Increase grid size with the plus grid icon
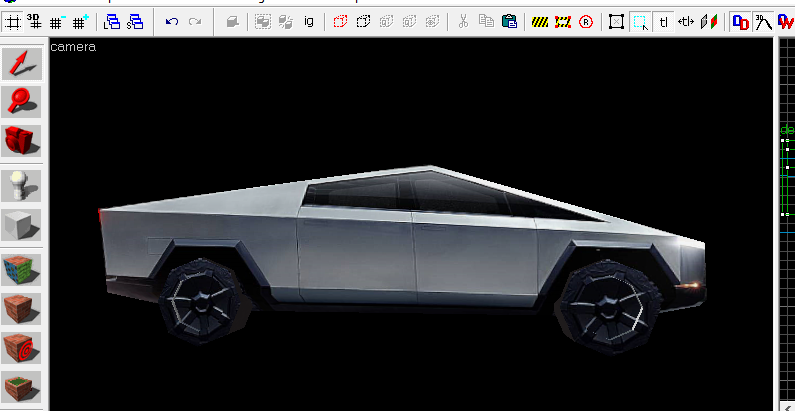The image size is (795, 411). coord(80,22)
